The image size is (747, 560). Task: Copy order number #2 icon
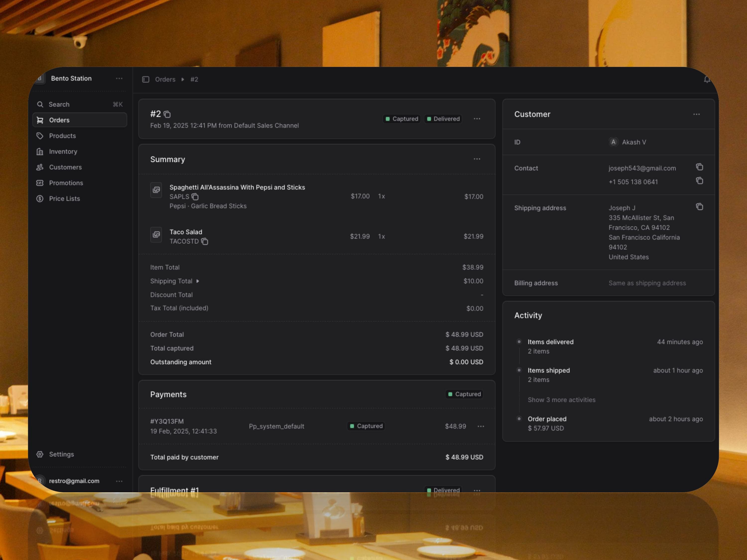click(167, 114)
